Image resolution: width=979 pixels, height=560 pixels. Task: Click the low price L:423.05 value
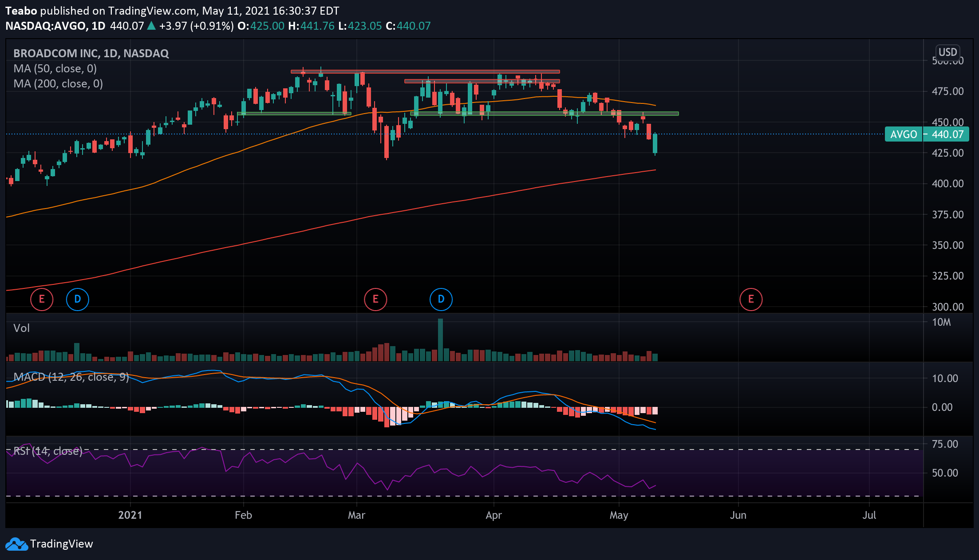(x=360, y=26)
